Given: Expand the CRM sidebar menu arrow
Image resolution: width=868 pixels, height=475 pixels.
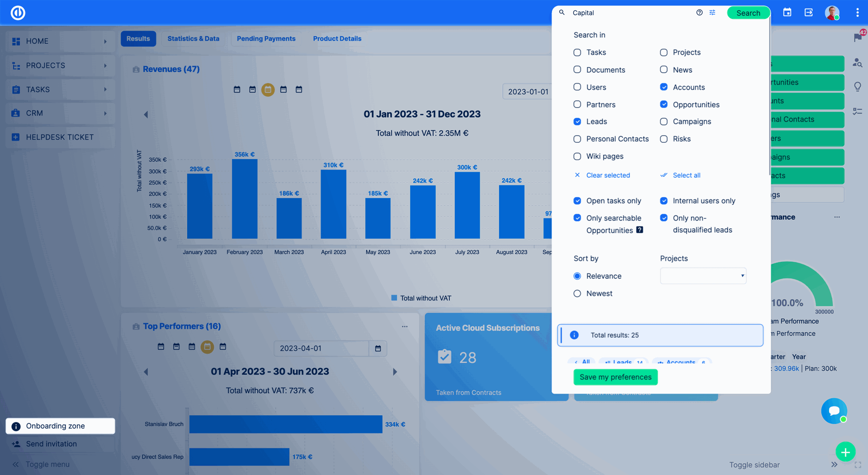Looking at the screenshot, I should (105, 113).
